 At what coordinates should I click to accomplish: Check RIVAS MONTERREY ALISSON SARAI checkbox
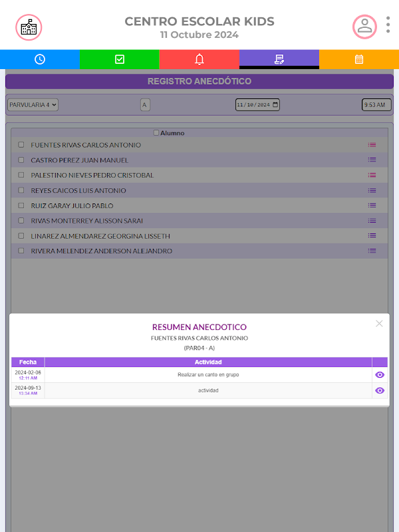pos(21,221)
